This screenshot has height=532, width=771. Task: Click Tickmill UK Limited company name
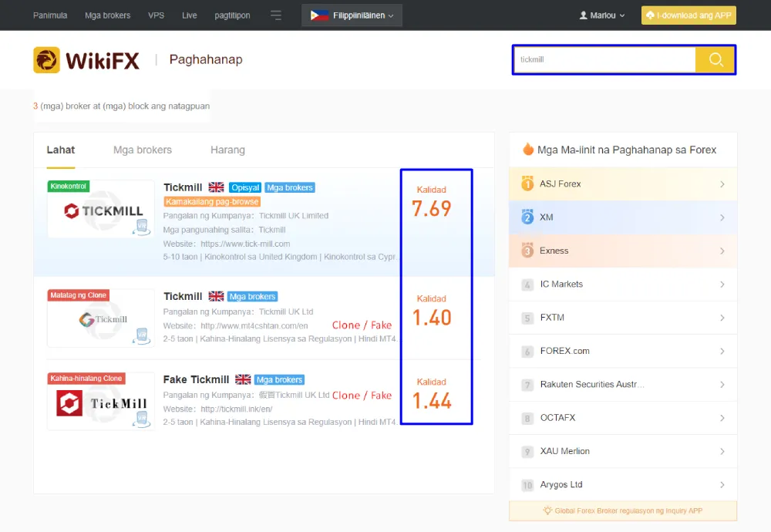tap(294, 215)
